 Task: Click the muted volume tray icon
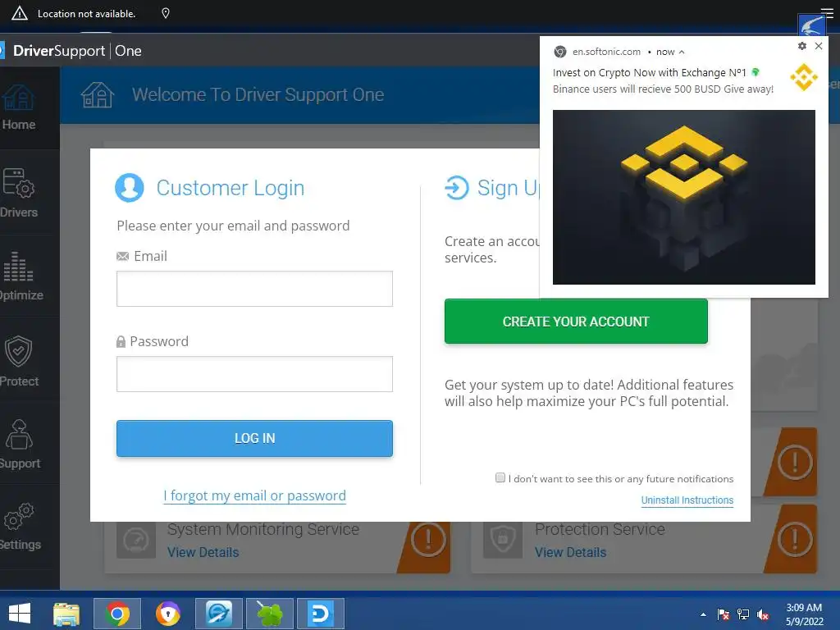(x=762, y=614)
